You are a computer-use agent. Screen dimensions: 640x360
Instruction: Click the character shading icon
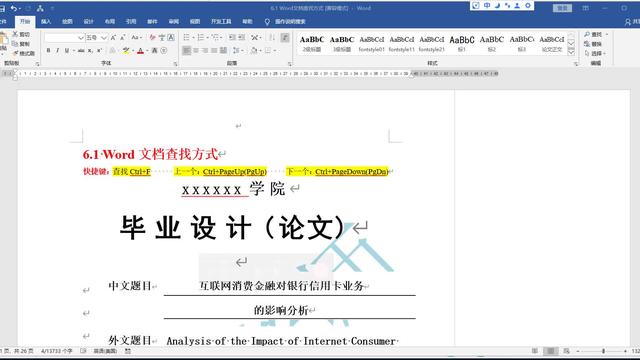click(155, 51)
